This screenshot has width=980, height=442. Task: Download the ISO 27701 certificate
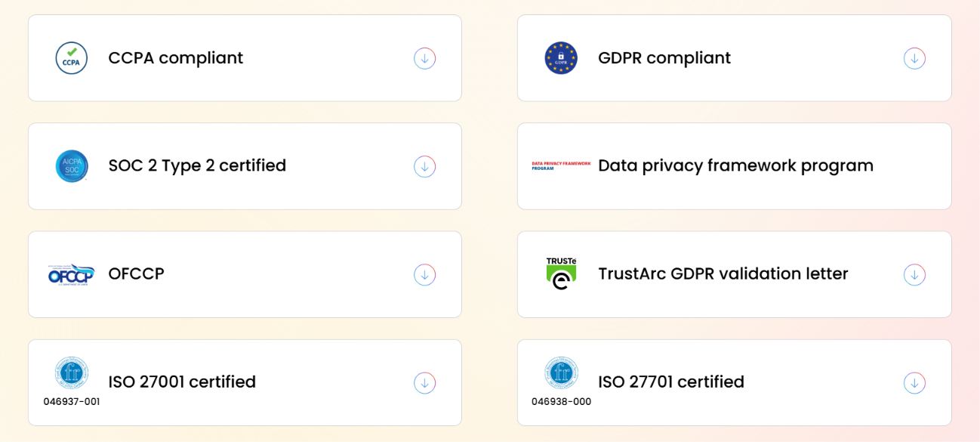914,383
